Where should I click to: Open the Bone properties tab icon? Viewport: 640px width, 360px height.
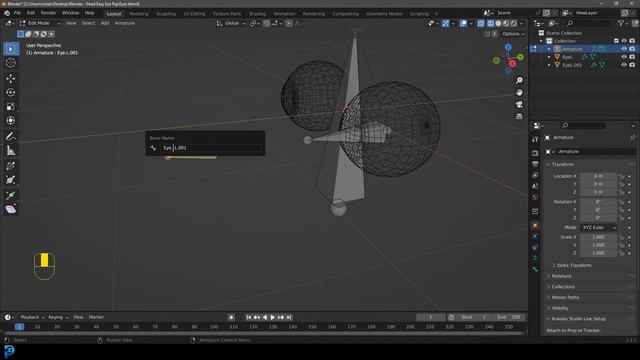[535, 269]
